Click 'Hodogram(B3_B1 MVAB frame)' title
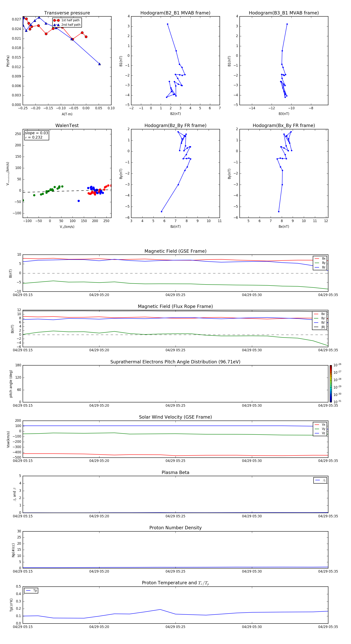This screenshot has width=351, height=644. 284,13
